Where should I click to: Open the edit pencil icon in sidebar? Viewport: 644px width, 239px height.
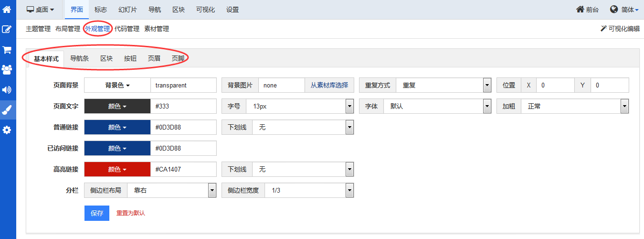point(7,29)
